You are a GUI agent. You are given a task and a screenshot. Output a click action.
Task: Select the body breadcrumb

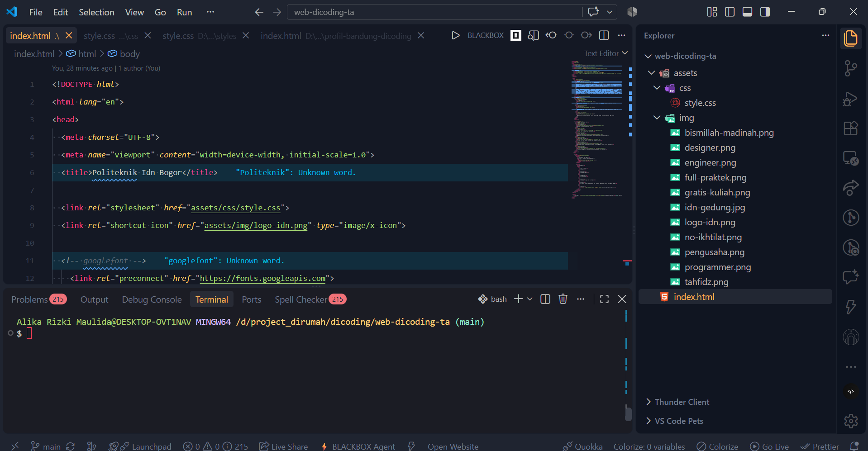coord(129,54)
